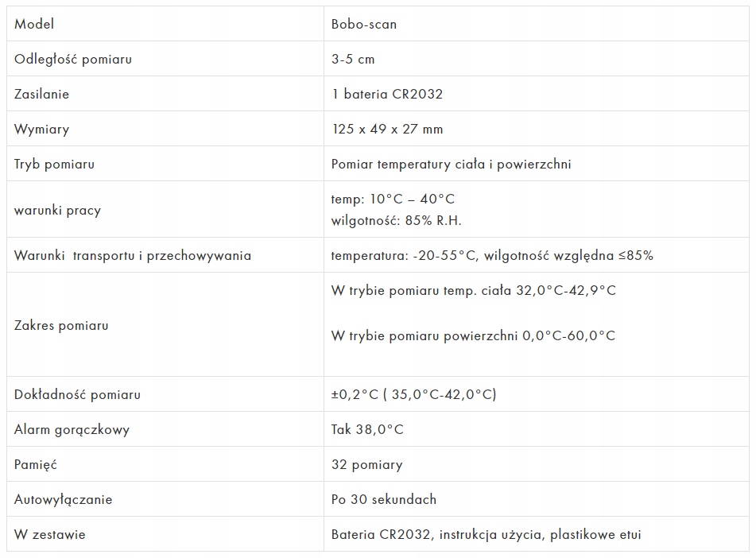Click the "Dokładność pomiaru" label
Screen dimensions: 756x558
(77, 394)
